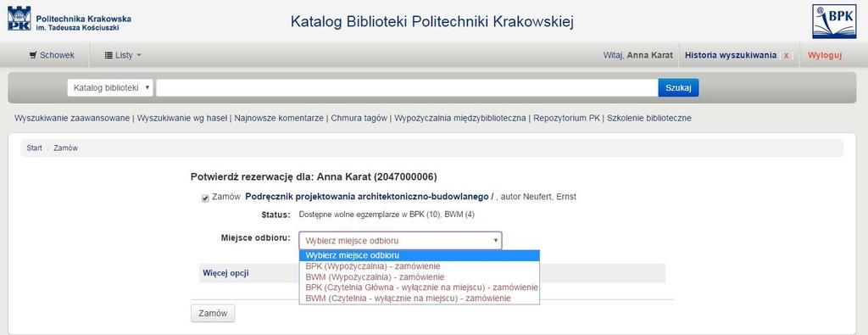This screenshot has width=868, height=335.
Task: Open Szkolenie biblioteczne link
Action: 649,118
